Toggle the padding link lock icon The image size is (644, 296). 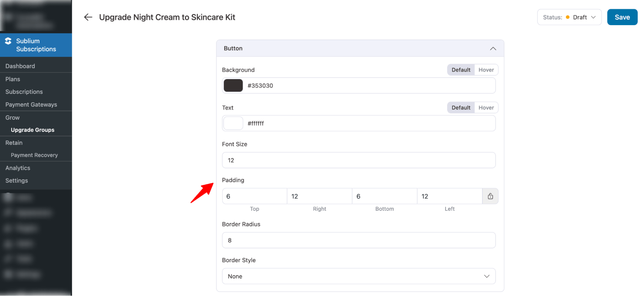coord(490,196)
